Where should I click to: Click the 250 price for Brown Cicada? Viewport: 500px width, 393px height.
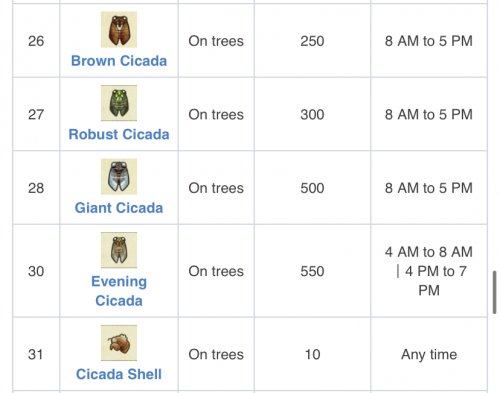(x=312, y=41)
